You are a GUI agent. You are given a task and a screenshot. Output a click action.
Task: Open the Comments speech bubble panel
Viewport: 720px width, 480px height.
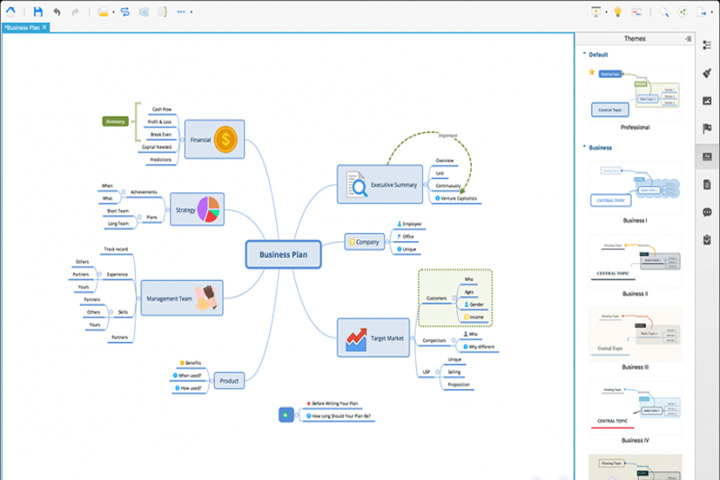coord(707,212)
